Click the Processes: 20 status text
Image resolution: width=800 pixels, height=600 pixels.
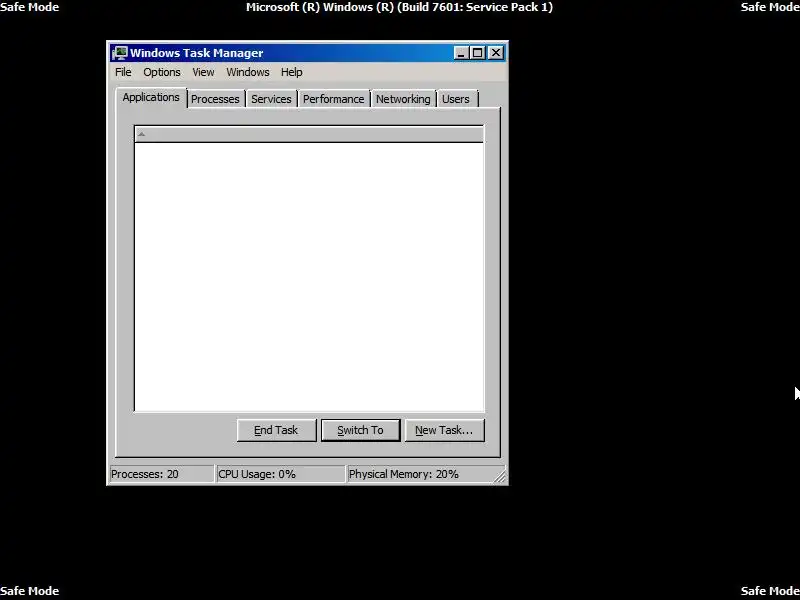click(145, 474)
